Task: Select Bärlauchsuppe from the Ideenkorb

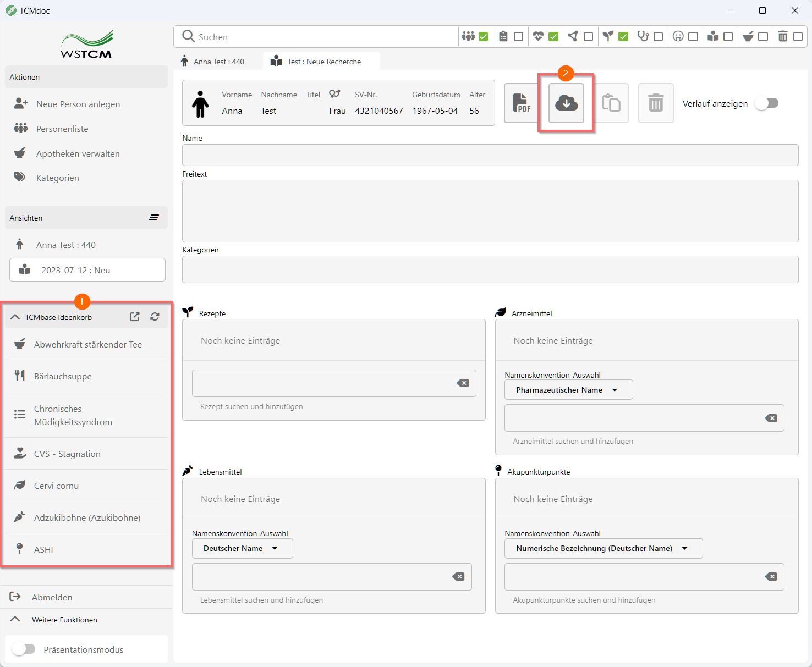Action: click(63, 377)
